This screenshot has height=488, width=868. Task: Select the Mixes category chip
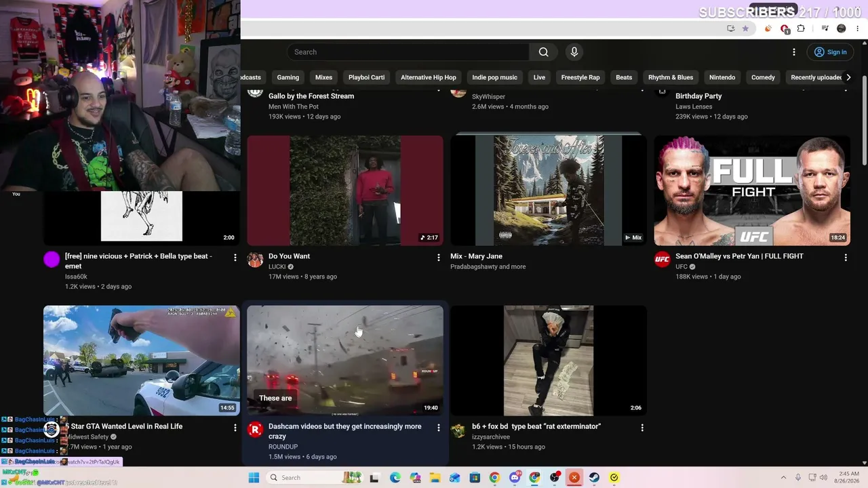tap(323, 77)
